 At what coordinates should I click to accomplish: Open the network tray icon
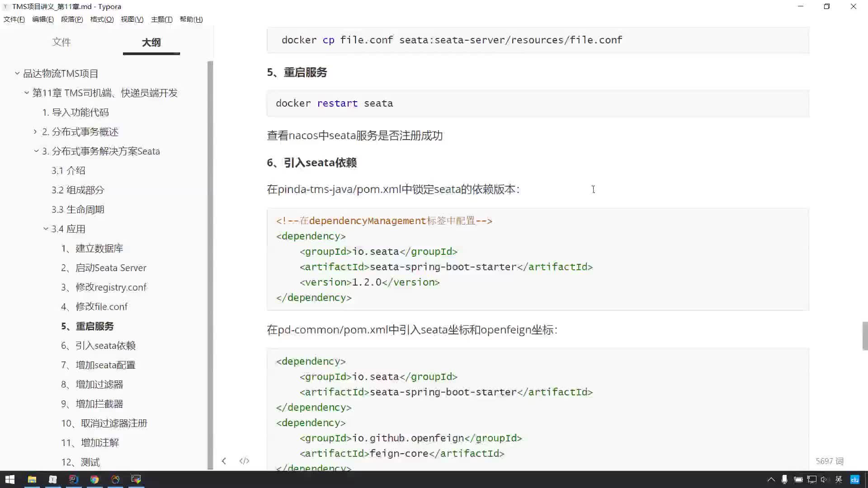point(812,479)
